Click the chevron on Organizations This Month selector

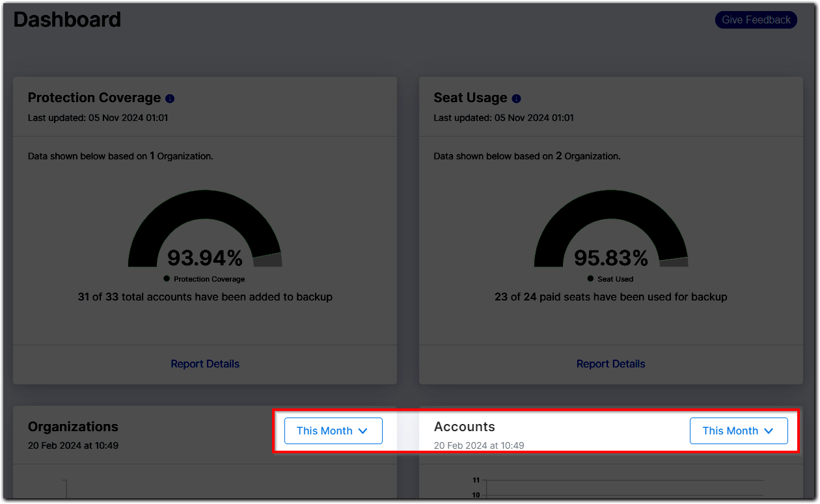tap(363, 431)
